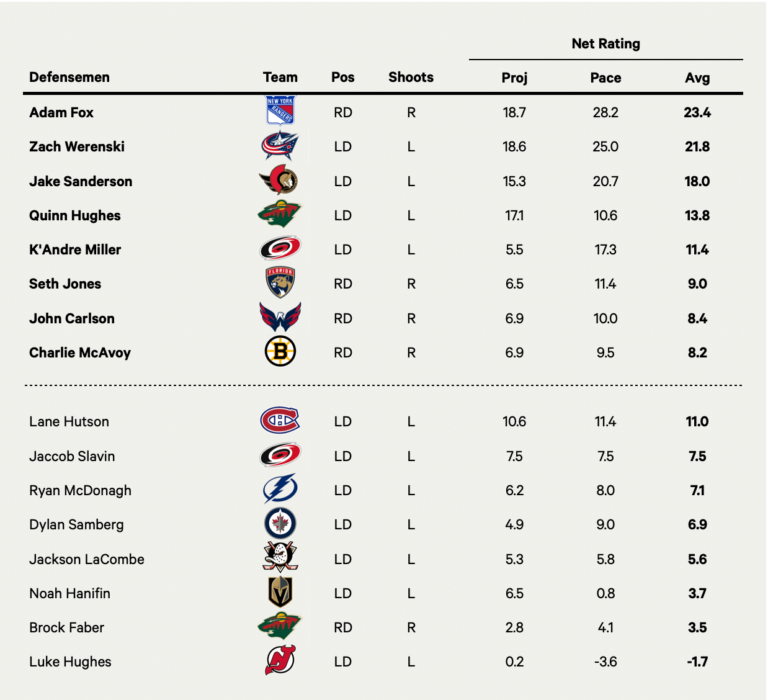This screenshot has width=768, height=700.
Task: Click the Net Rating header label
Action: (605, 43)
